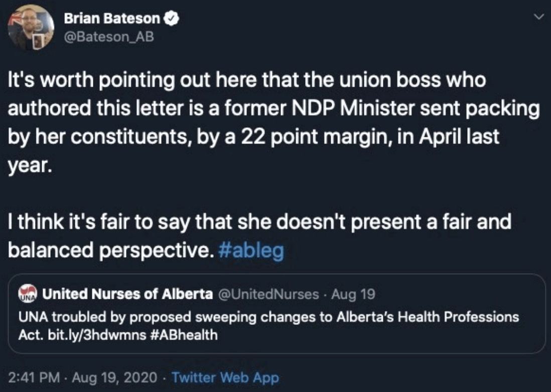Screen dimensions: 551x392
Task: Open Brian Bateson's profile picture
Action: click(x=31, y=27)
